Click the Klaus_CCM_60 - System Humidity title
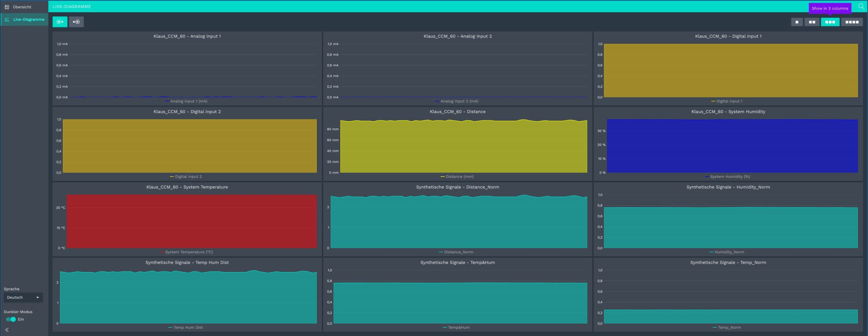 [728, 112]
